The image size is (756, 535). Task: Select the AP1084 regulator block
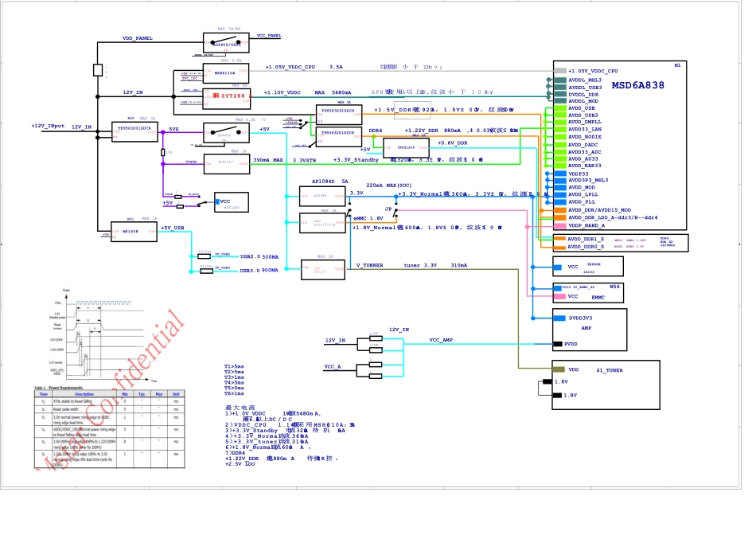(323, 195)
